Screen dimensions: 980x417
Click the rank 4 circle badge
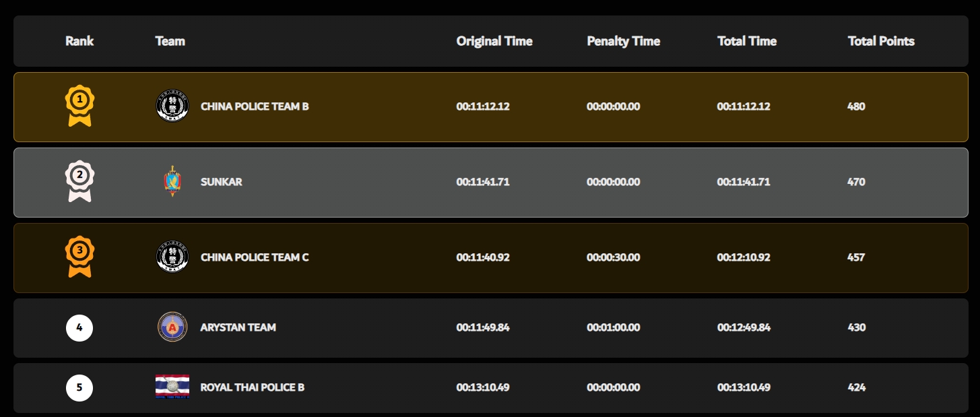click(x=79, y=328)
